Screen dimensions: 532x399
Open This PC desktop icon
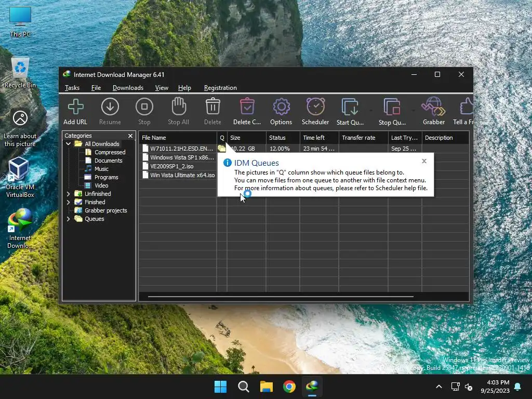pos(20,22)
